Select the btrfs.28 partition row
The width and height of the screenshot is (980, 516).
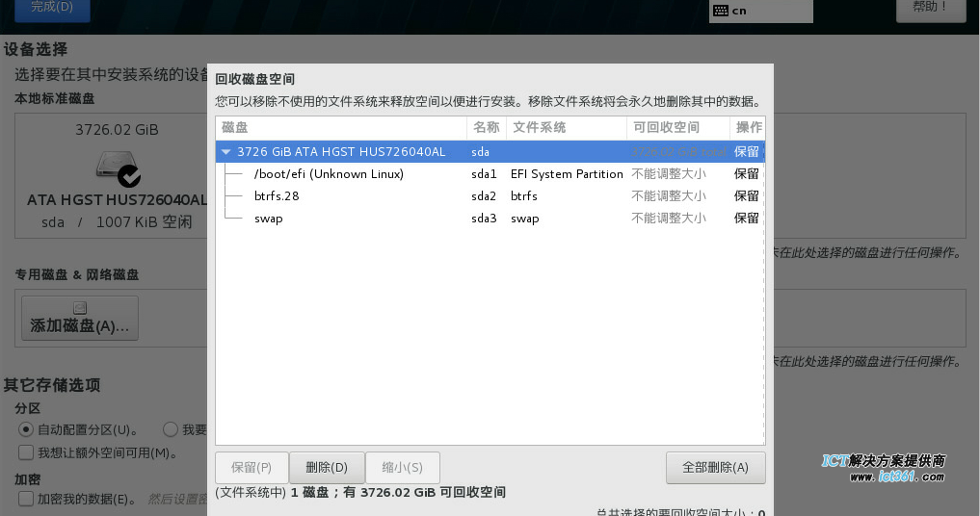pos(490,196)
